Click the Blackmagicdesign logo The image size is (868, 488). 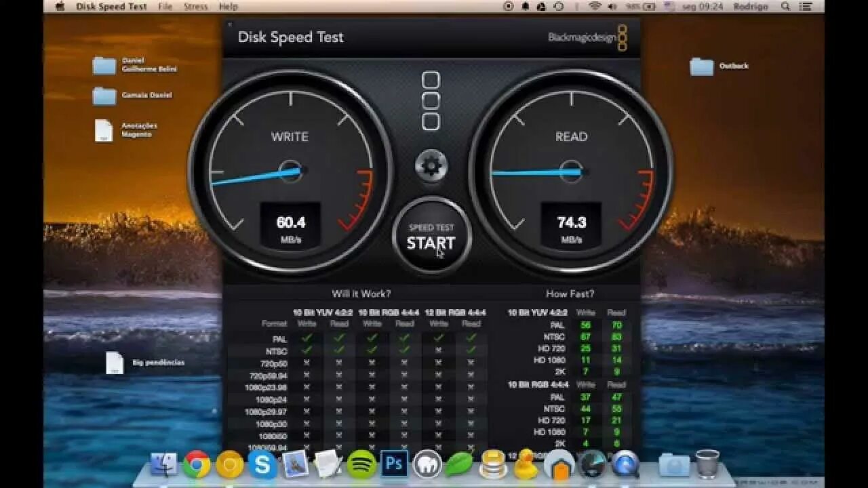(x=587, y=37)
